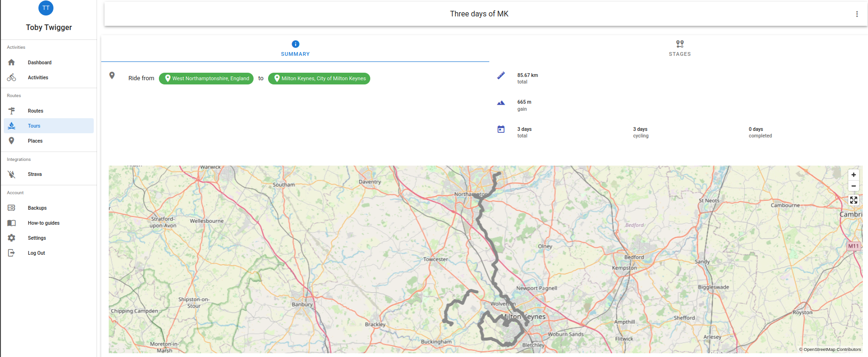Click the Routes signpost icon
This screenshot has height=357, width=868.
point(12,111)
